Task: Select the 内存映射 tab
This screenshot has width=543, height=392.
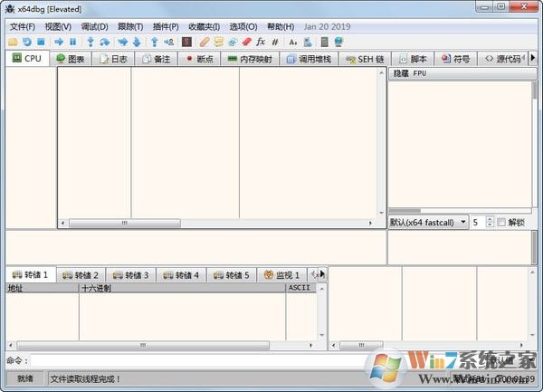Action: point(251,59)
